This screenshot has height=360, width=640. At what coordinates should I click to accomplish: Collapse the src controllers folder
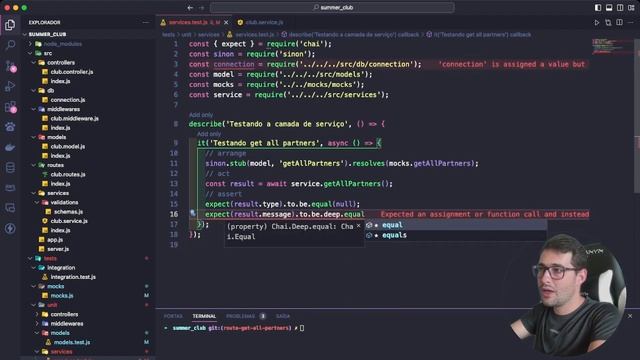(33, 62)
